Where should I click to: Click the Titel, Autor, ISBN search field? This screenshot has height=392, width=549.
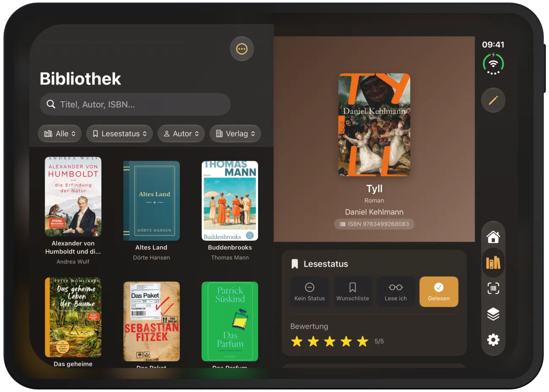coord(135,104)
